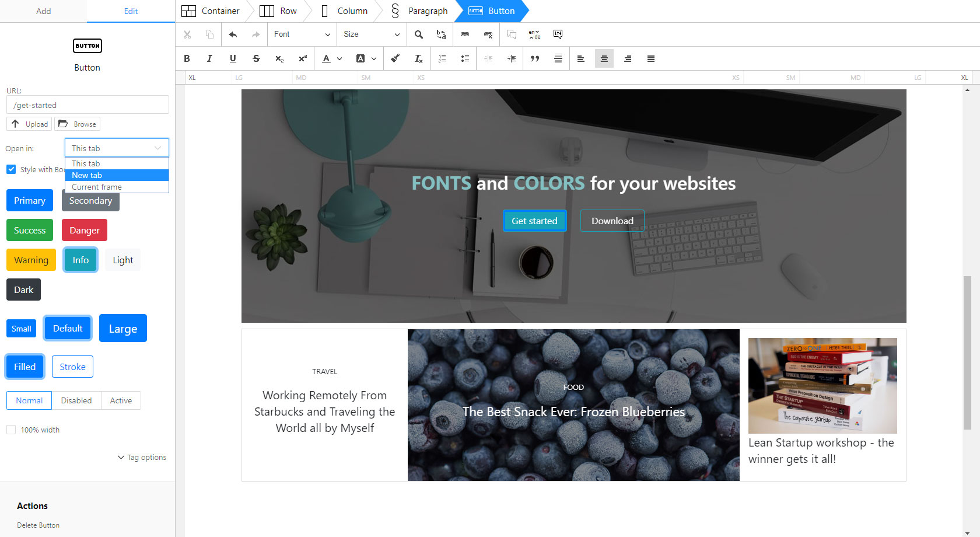The width and height of the screenshot is (980, 537).
Task: Set button size to Small
Action: tap(22, 329)
